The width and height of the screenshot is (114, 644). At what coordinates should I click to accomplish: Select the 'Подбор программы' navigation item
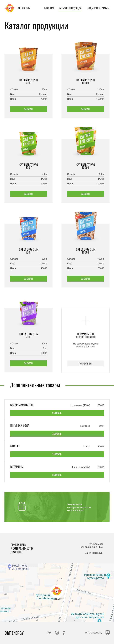pyautogui.click(x=99, y=8)
